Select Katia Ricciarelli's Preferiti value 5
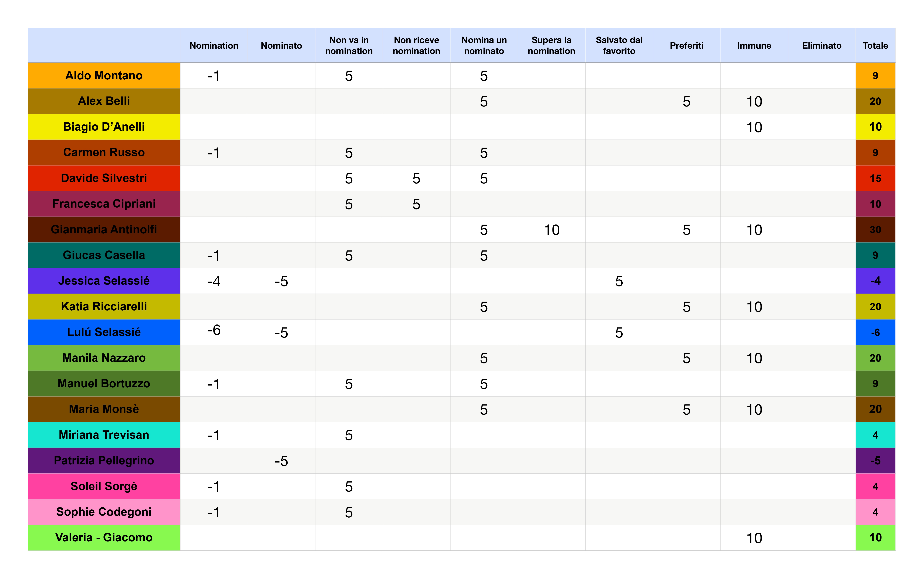Viewport: 924px width, 579px height. click(x=686, y=307)
